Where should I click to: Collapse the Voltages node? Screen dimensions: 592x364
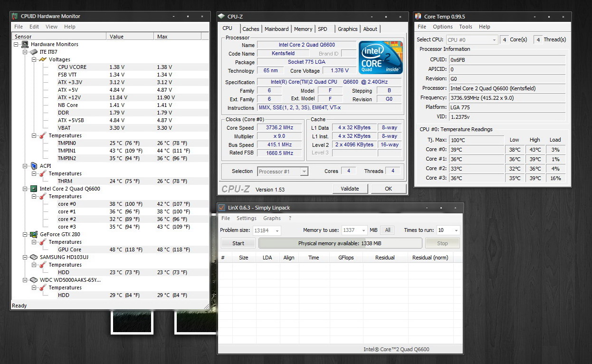[x=34, y=59]
